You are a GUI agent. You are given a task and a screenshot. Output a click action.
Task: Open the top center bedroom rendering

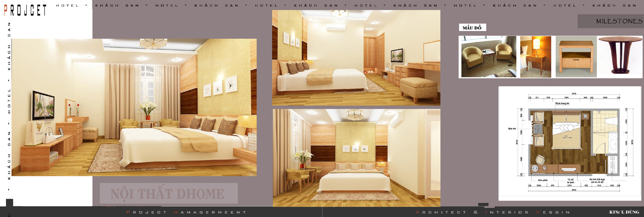coord(356,58)
